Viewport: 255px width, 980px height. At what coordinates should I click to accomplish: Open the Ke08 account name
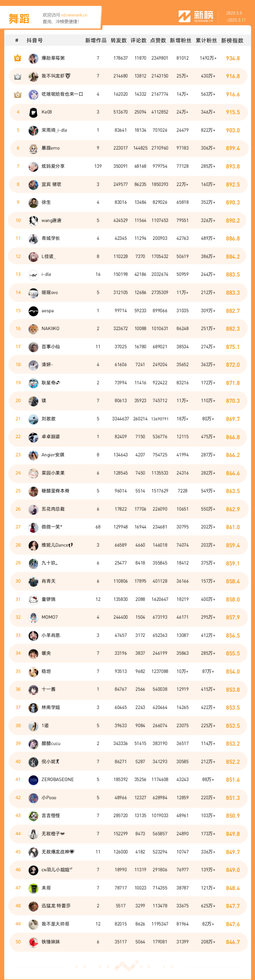pyautogui.click(x=47, y=112)
